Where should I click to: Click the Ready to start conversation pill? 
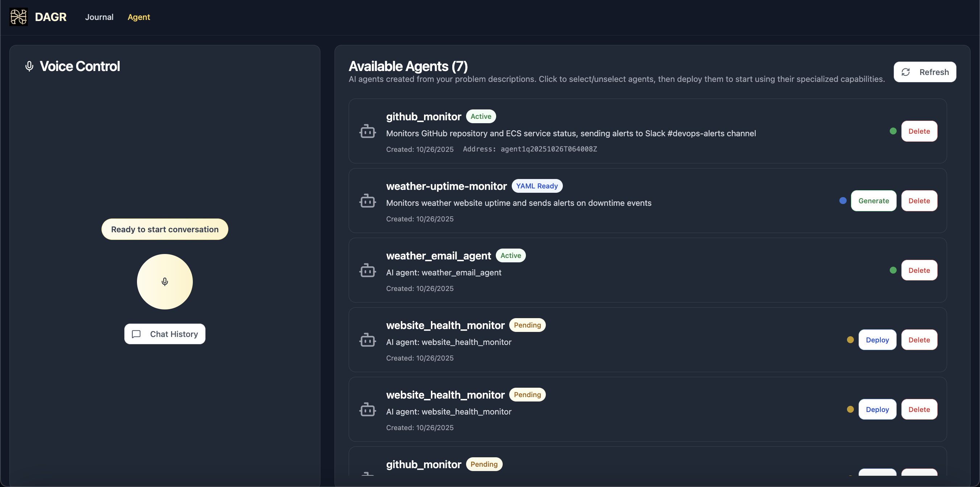(x=165, y=229)
